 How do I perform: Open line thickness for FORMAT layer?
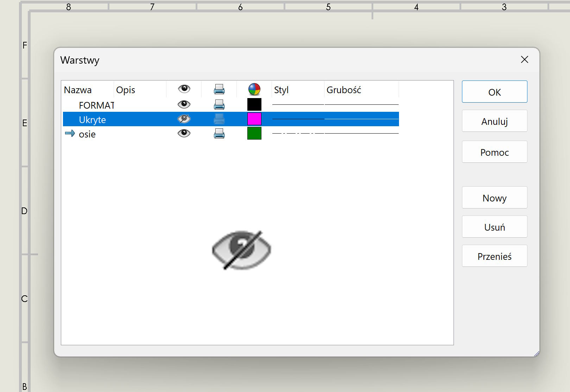(x=361, y=104)
